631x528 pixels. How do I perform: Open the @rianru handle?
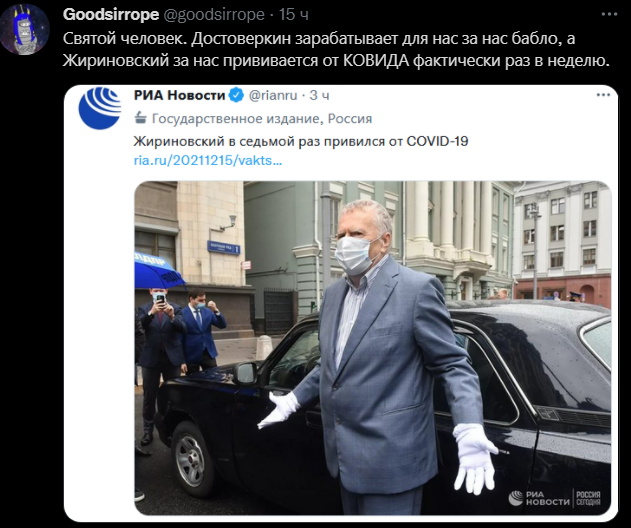tap(273, 95)
